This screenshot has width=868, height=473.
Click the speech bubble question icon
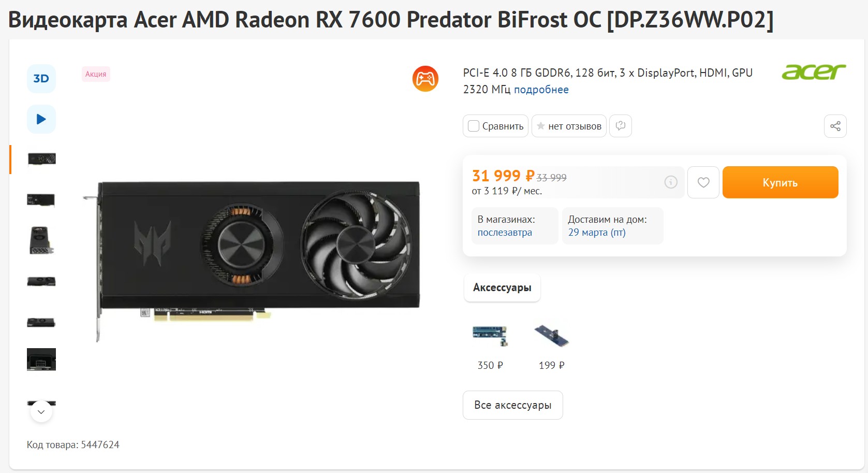pos(620,126)
